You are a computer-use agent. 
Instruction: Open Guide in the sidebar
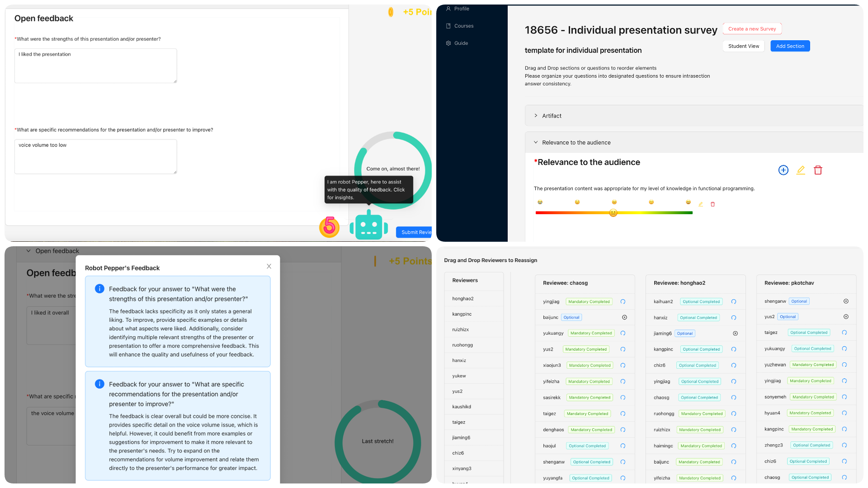[461, 43]
